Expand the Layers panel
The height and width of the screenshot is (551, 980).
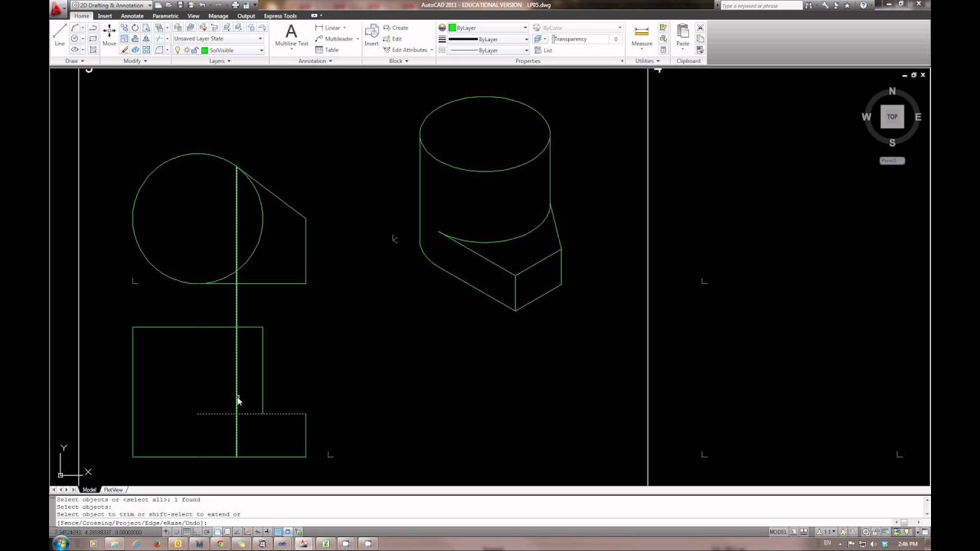point(220,60)
